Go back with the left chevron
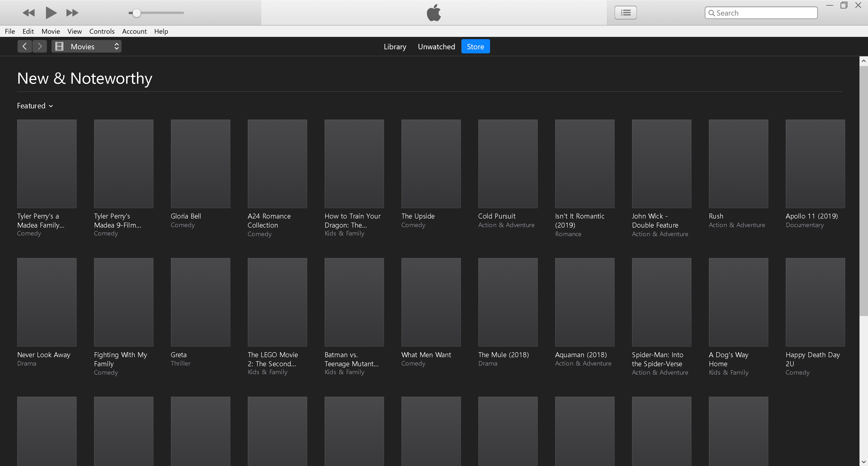 click(x=25, y=47)
